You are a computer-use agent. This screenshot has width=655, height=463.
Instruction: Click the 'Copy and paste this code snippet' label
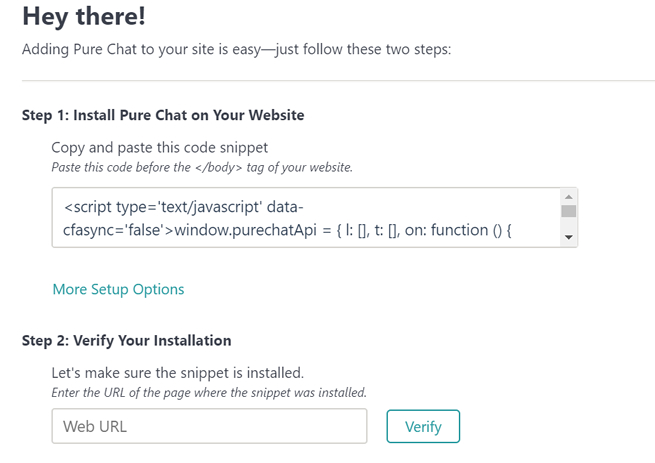pyautogui.click(x=160, y=148)
